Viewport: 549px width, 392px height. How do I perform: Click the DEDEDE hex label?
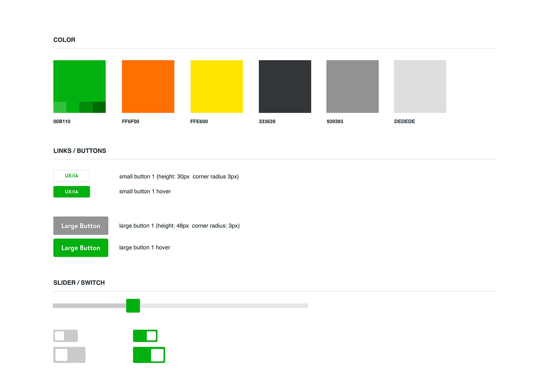click(x=405, y=122)
